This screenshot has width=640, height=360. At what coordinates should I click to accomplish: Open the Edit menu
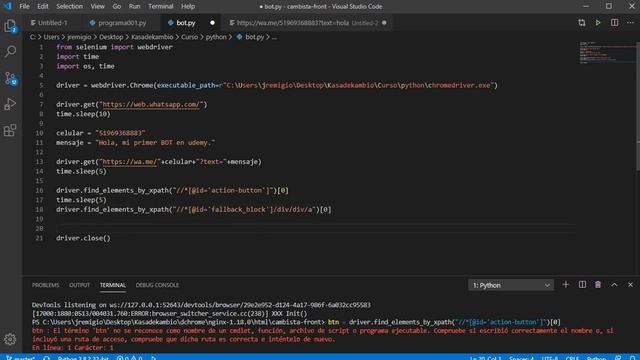pos(42,7)
